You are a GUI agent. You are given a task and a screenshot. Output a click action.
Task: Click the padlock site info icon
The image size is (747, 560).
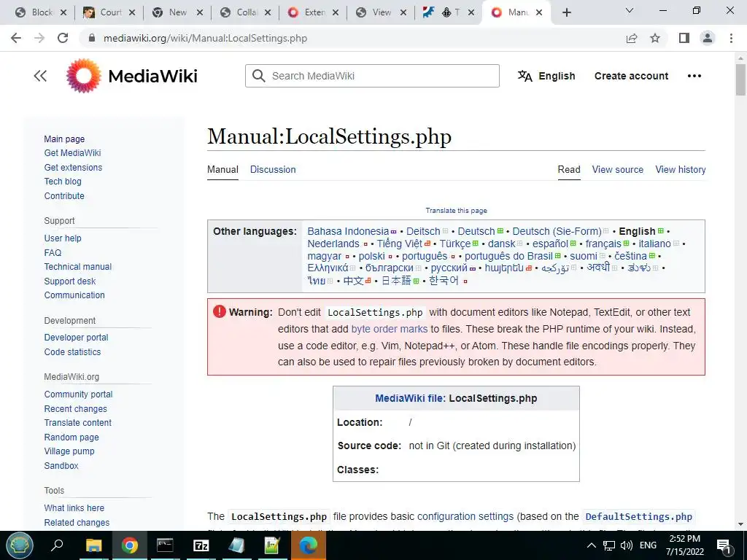coord(92,38)
